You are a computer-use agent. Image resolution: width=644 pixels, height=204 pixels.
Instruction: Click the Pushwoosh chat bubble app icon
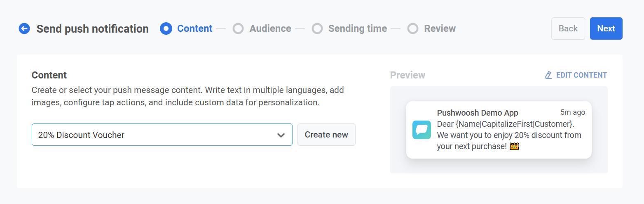pos(422,130)
